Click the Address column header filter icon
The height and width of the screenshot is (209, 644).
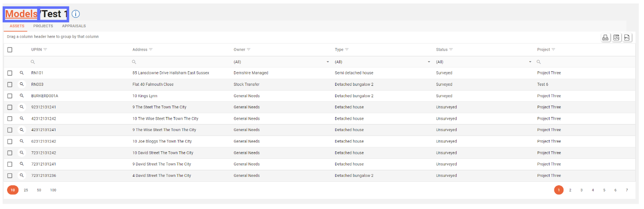pos(151,50)
